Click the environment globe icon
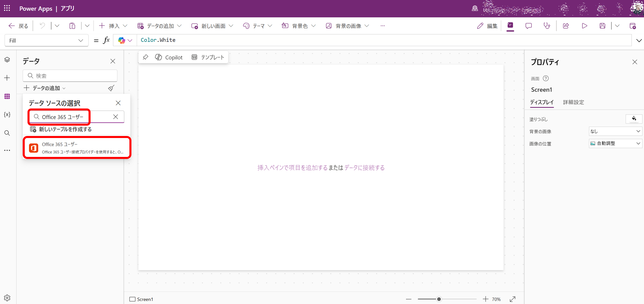Screen dimensions: 644x304 pos(475,8)
